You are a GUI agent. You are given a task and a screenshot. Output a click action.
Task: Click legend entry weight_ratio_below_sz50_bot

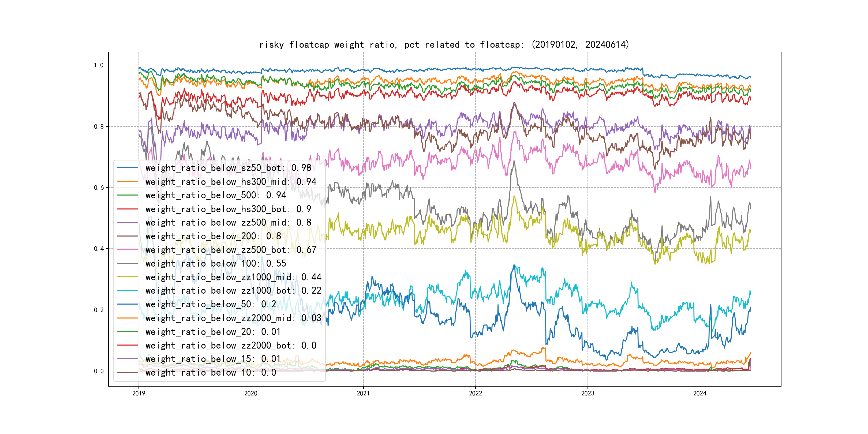228,168
